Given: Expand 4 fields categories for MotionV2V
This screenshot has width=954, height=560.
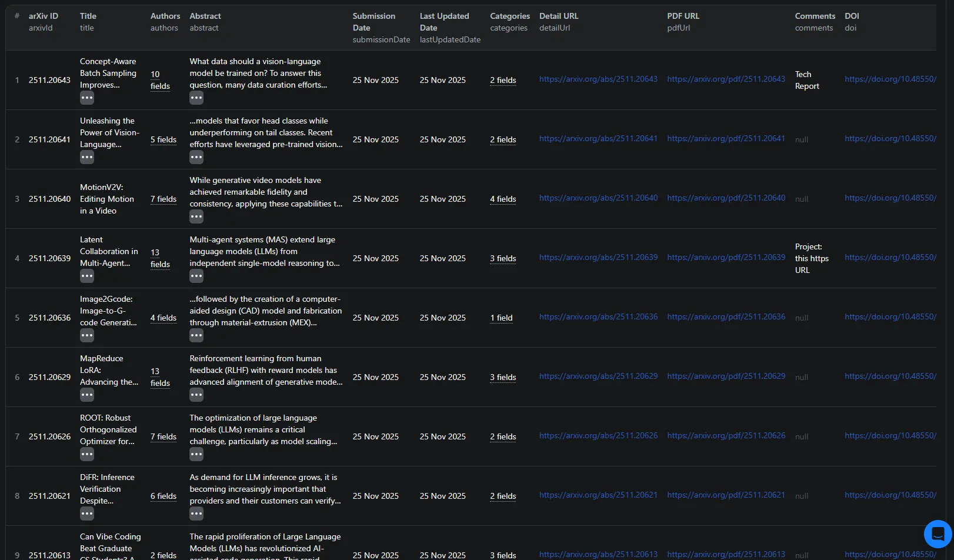Looking at the screenshot, I should (503, 199).
